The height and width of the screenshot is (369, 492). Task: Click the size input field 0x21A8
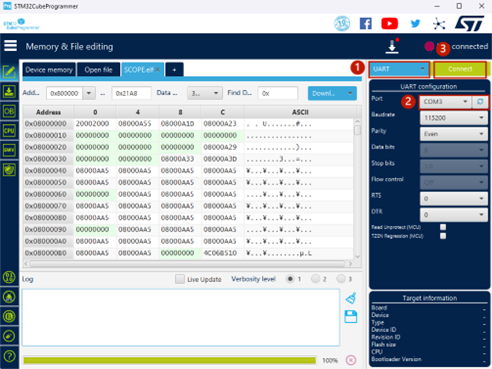[131, 93]
